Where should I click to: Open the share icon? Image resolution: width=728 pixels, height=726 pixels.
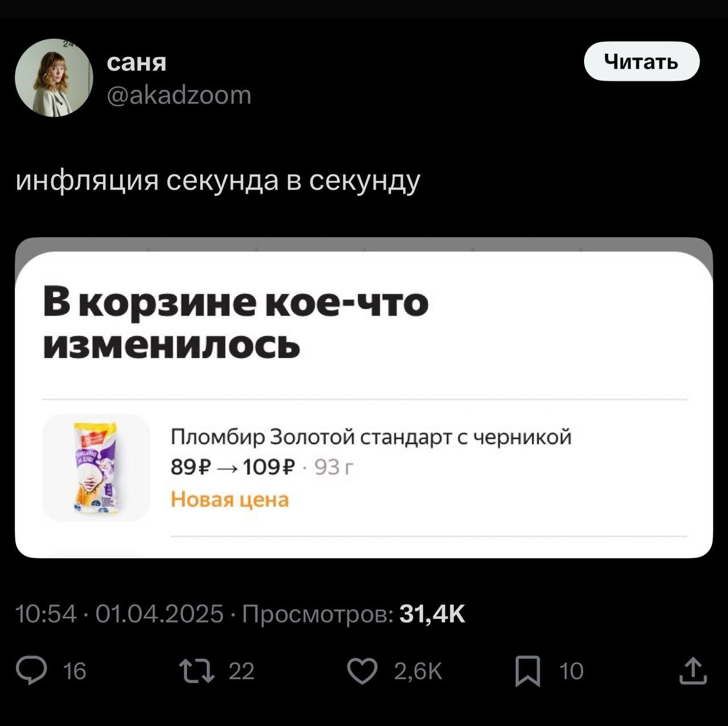click(693, 670)
